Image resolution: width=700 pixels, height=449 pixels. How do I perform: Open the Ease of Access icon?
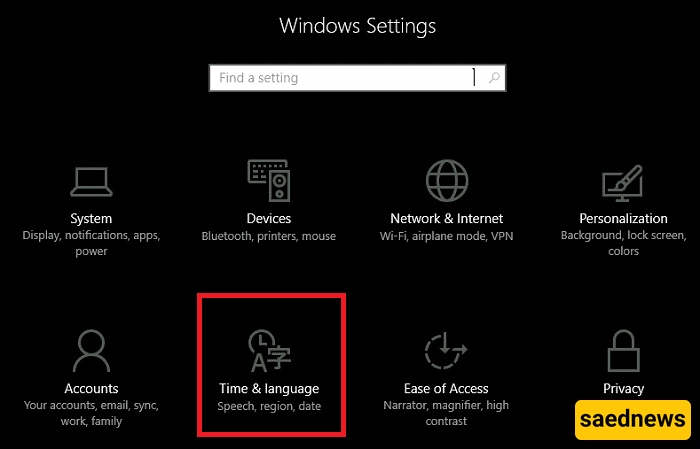[x=446, y=351]
